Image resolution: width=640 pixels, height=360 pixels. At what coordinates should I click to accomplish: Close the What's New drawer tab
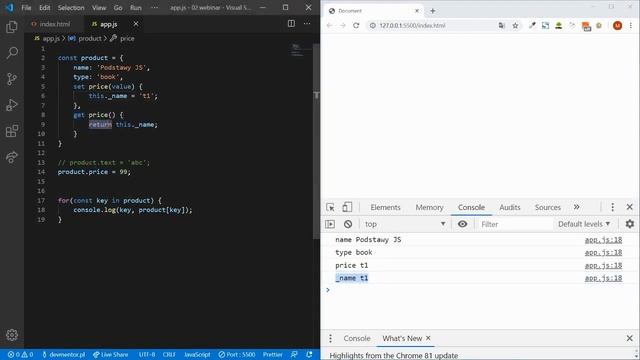pos(428,338)
